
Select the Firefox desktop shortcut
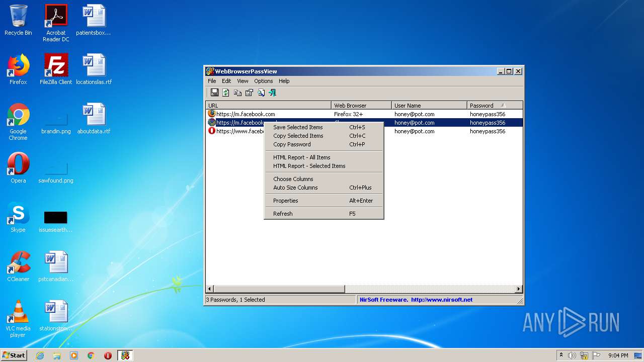pos(18,70)
